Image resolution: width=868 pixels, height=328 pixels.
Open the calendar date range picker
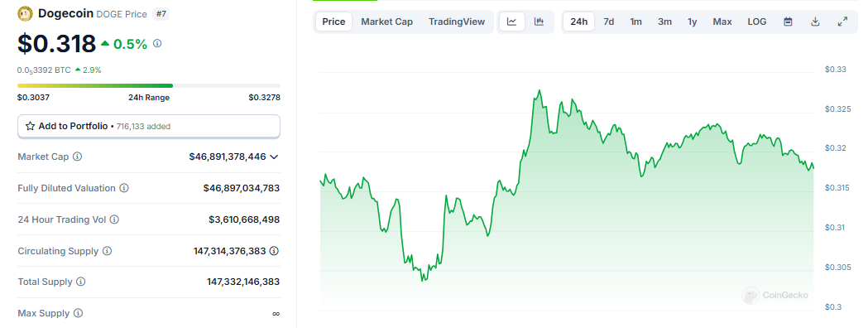click(789, 22)
